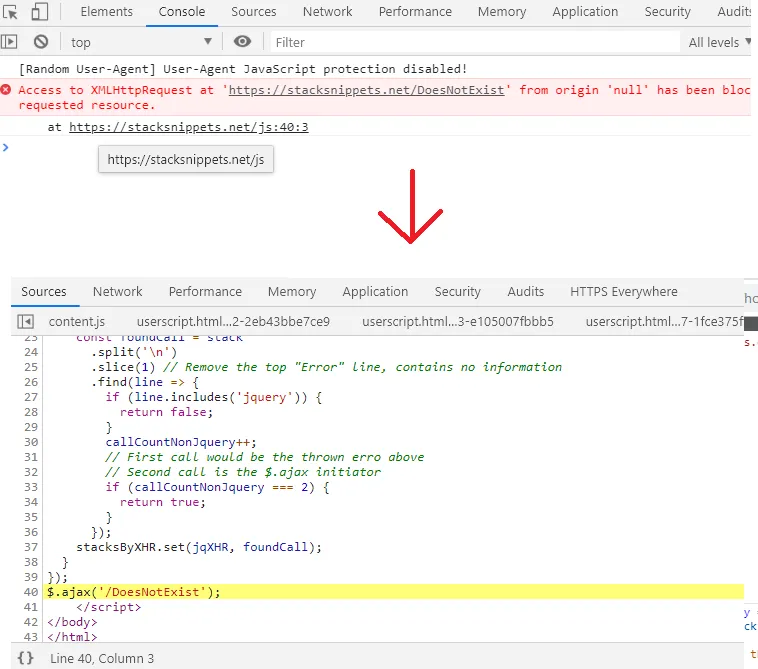Set a breakpoint on line number 37

point(31,547)
